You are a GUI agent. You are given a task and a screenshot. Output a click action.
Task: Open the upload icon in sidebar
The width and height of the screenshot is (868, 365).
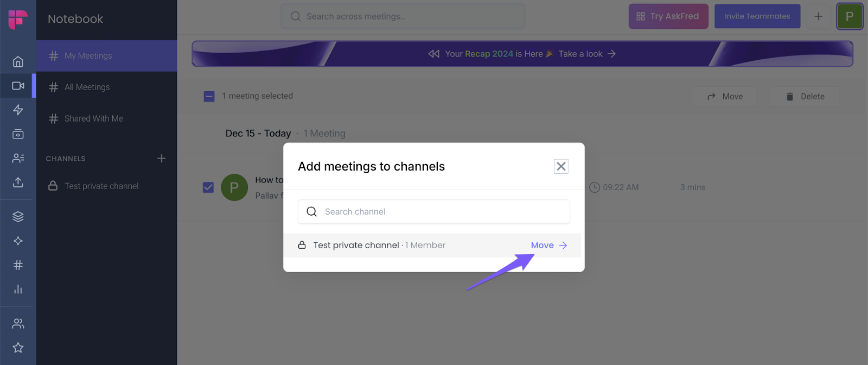[18, 182]
